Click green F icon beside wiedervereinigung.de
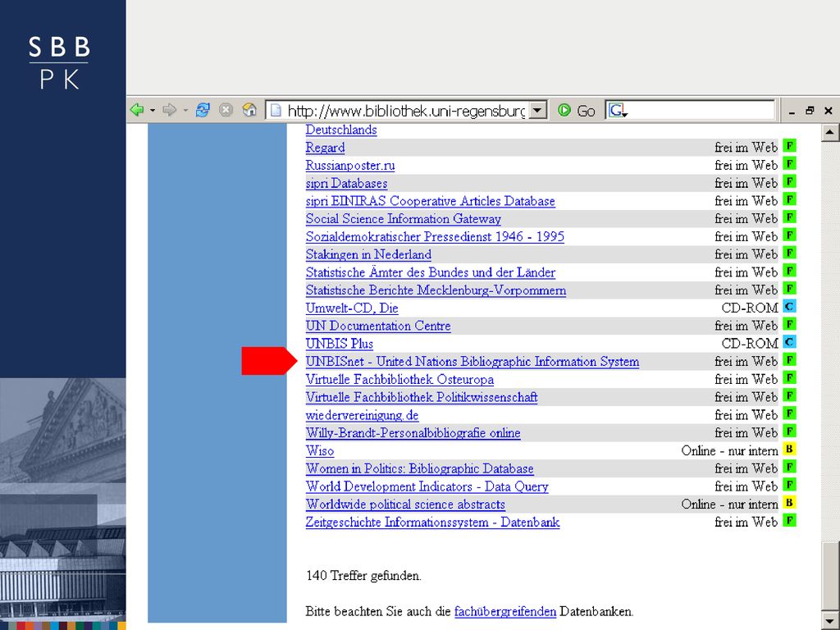Image resolution: width=840 pixels, height=630 pixels. (789, 413)
